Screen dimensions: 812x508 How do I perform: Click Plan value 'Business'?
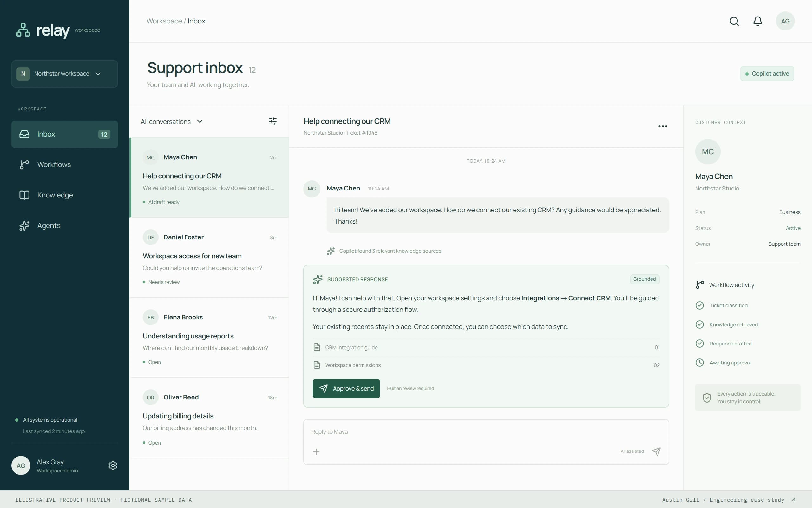pyautogui.click(x=789, y=212)
